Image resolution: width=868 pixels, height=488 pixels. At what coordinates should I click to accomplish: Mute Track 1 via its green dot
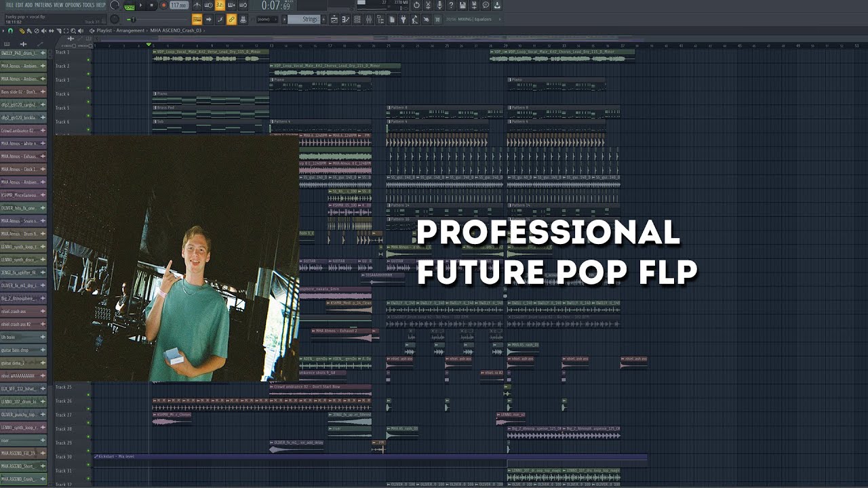click(x=88, y=59)
